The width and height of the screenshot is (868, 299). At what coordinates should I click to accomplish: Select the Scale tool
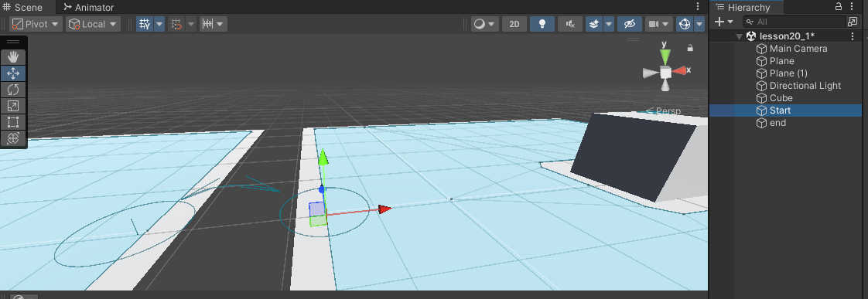point(13,106)
